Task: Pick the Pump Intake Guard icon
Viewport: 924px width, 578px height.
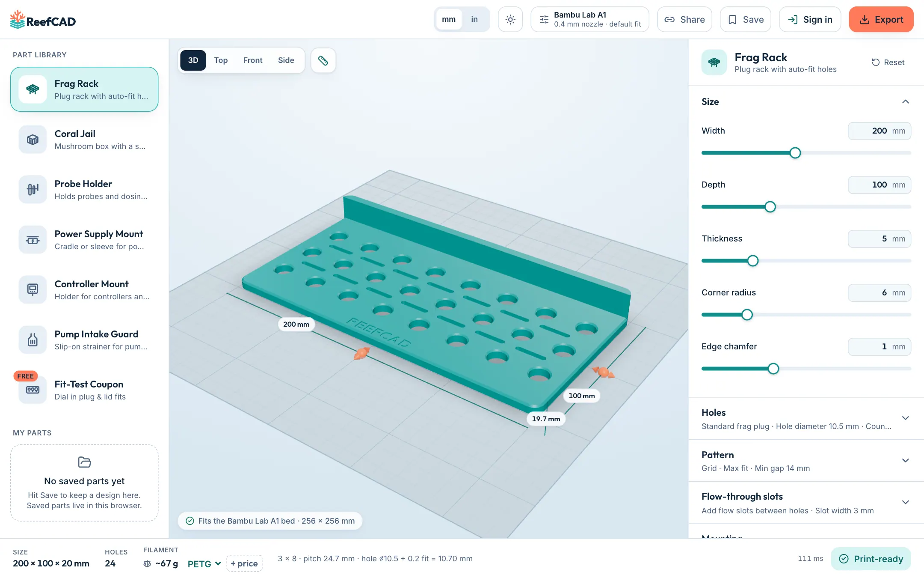Action: [33, 340]
